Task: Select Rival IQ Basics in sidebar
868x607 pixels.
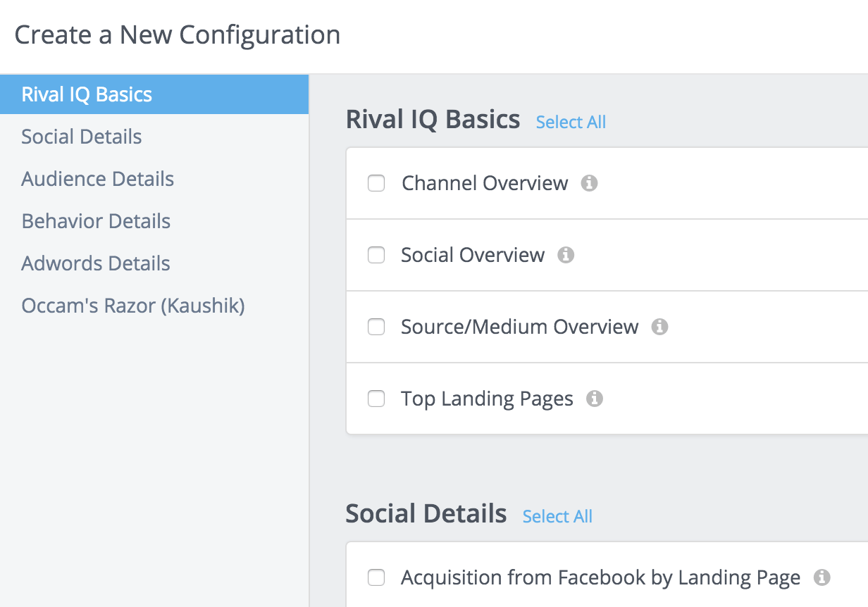Action: coord(154,94)
